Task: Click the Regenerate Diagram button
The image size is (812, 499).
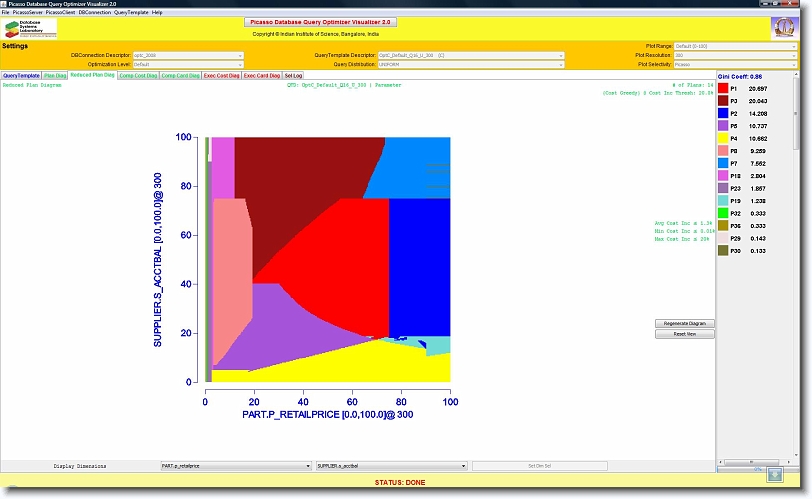Action: (x=685, y=323)
